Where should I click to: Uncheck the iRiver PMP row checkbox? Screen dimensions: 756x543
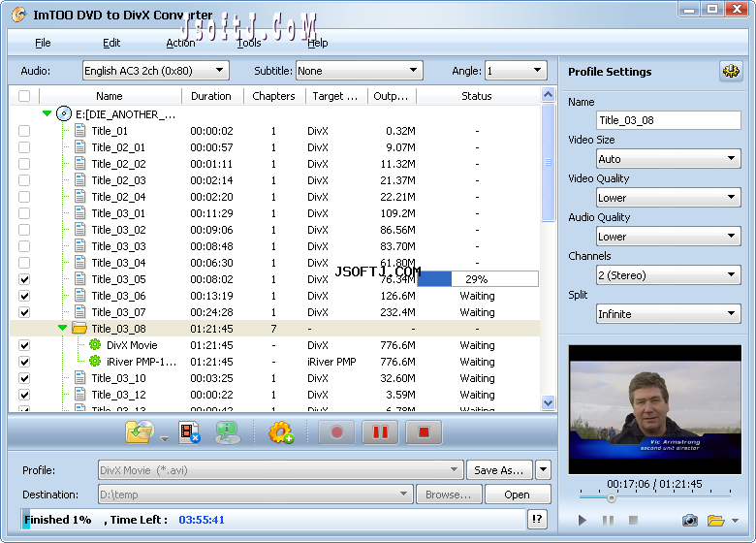click(24, 362)
